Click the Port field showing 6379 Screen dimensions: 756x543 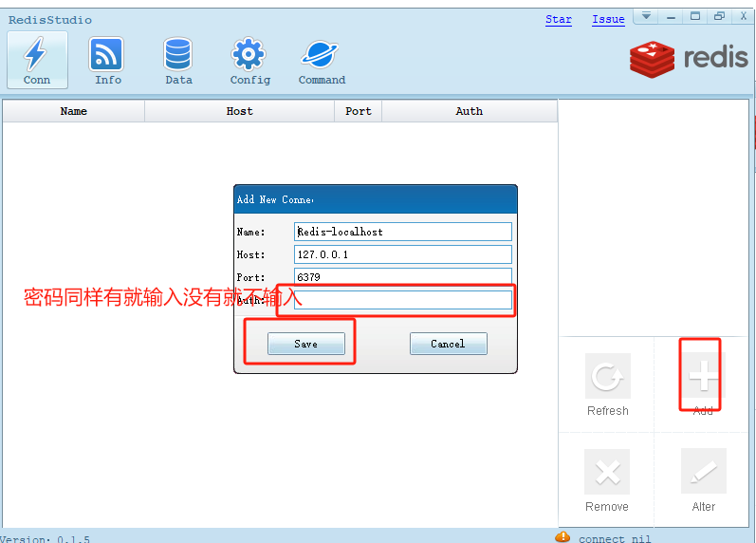click(x=403, y=276)
